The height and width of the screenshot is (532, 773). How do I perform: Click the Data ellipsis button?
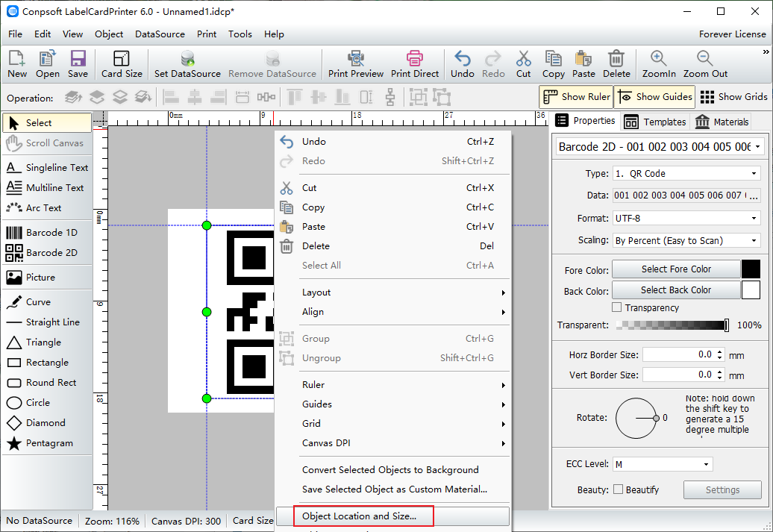754,195
